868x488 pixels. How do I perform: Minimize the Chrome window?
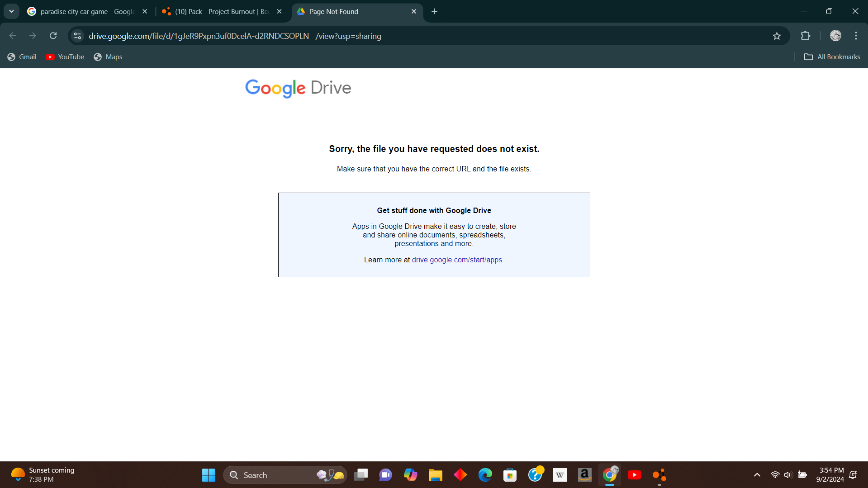coord(804,11)
